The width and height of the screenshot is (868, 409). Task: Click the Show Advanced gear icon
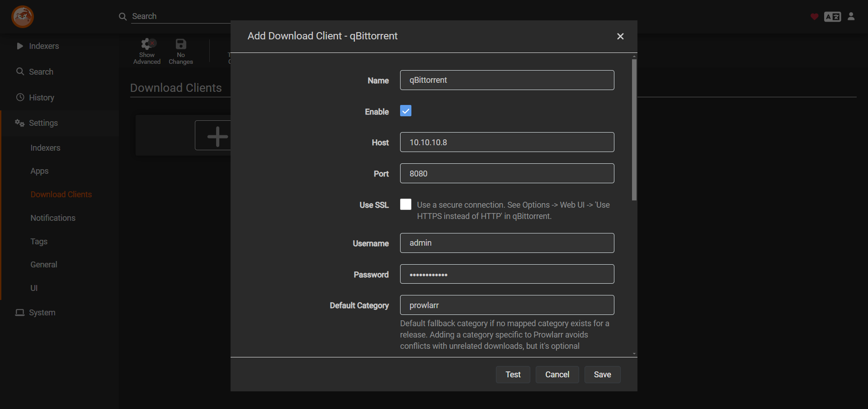pyautogui.click(x=147, y=44)
